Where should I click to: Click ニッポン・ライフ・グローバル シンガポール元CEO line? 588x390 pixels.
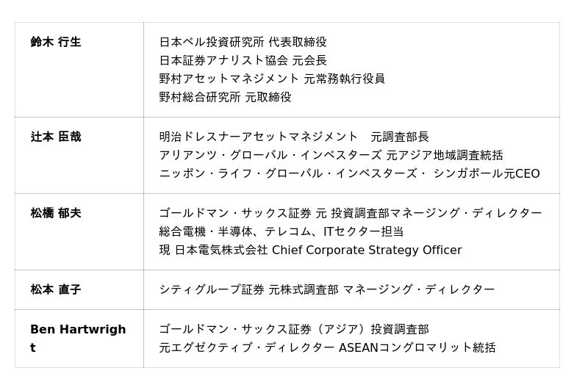click(349, 173)
